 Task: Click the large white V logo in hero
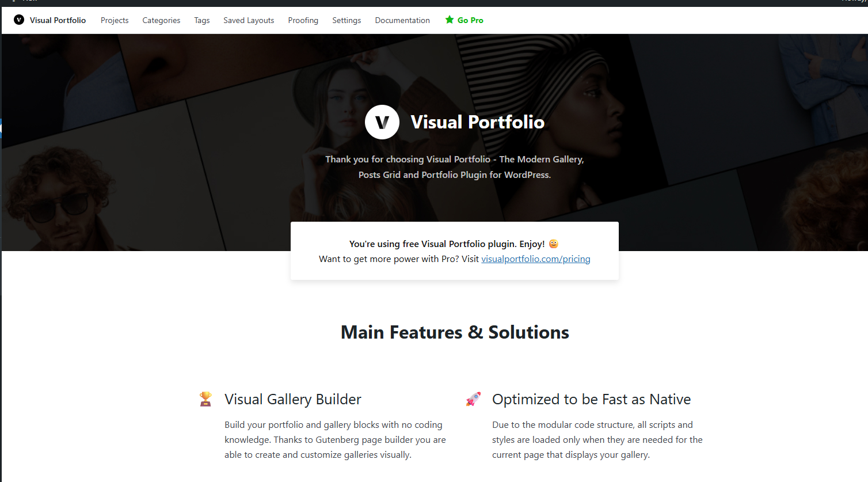[x=382, y=122]
